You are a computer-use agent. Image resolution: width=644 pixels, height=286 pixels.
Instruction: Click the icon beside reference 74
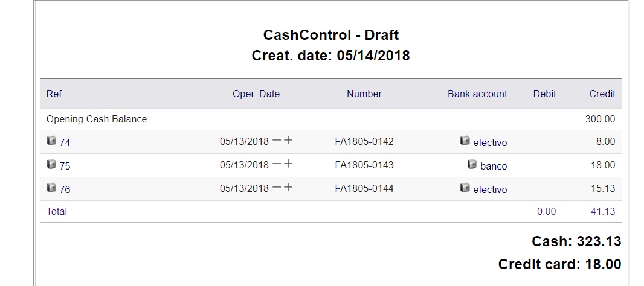tap(51, 141)
